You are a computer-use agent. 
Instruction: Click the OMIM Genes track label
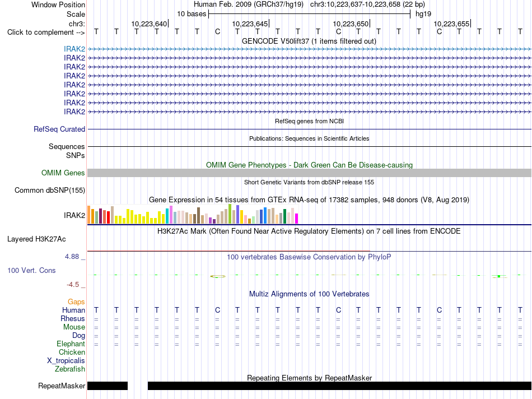coord(63,173)
